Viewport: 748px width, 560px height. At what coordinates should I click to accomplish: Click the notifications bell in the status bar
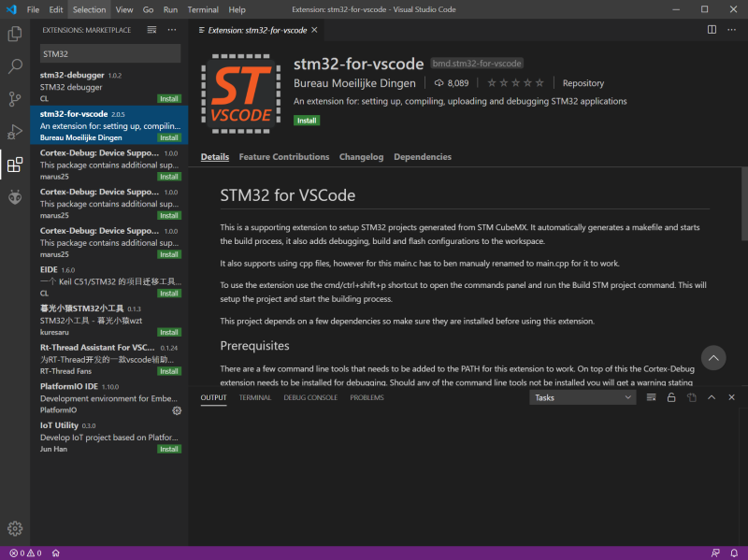[736, 553]
